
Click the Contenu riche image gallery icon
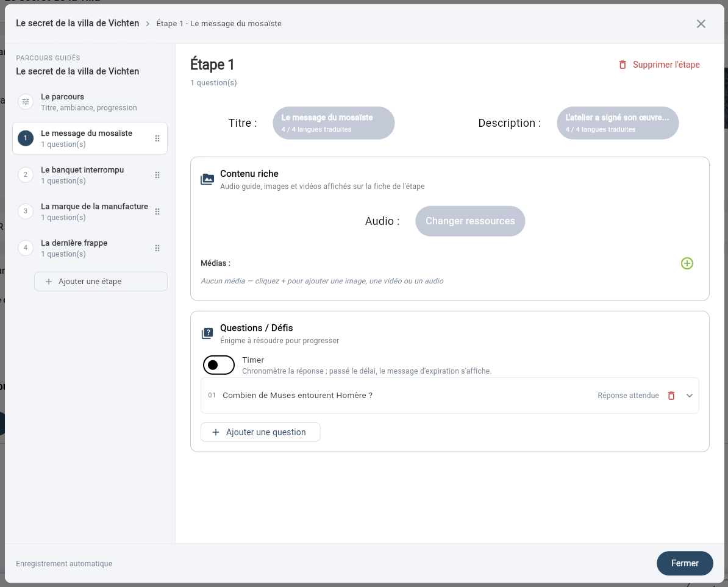click(207, 179)
